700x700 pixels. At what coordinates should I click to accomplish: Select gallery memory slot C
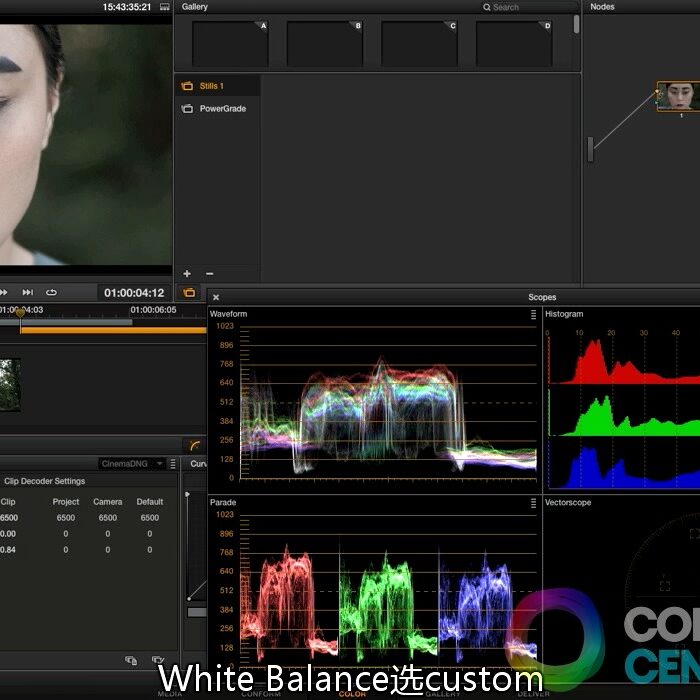coord(420,43)
